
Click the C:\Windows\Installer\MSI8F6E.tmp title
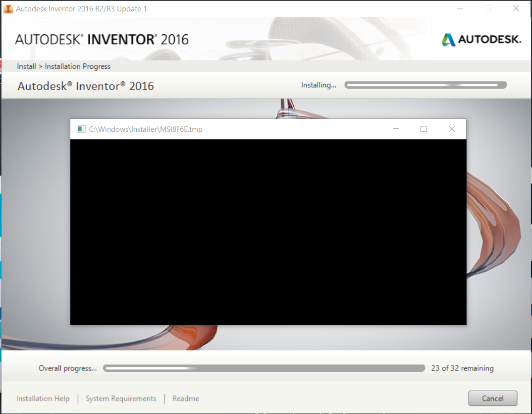[x=146, y=129]
